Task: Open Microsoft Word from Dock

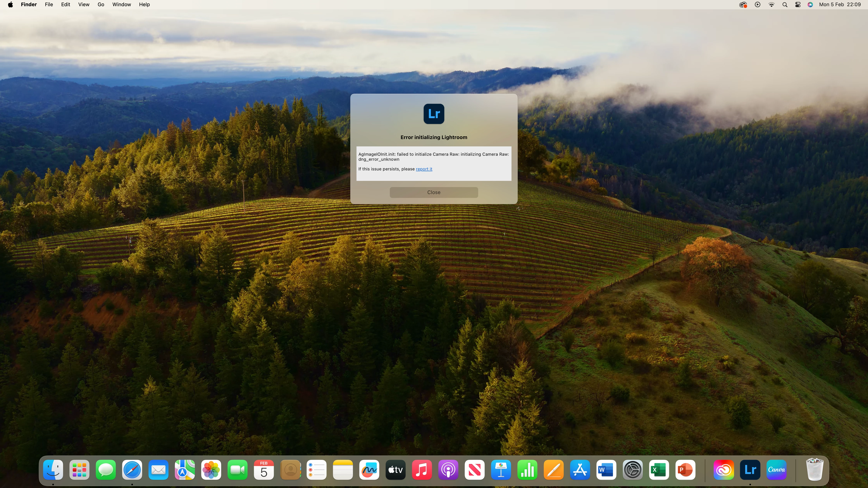Action: click(606, 469)
